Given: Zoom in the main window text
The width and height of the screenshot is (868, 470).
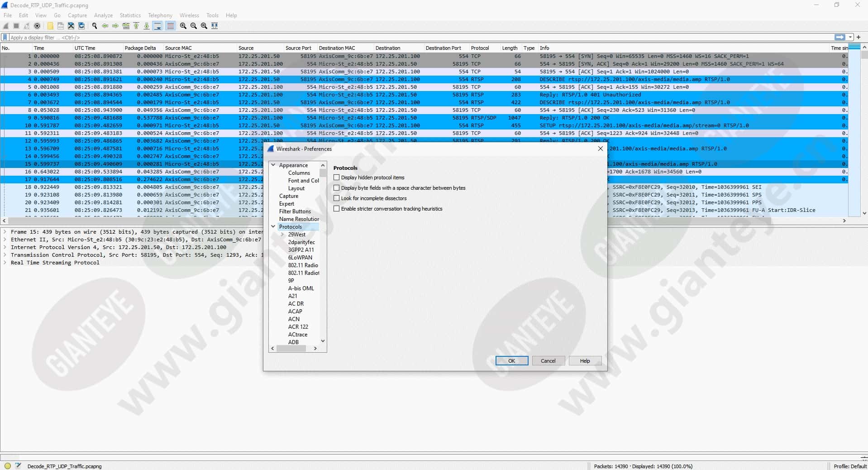Looking at the screenshot, I should click(183, 26).
